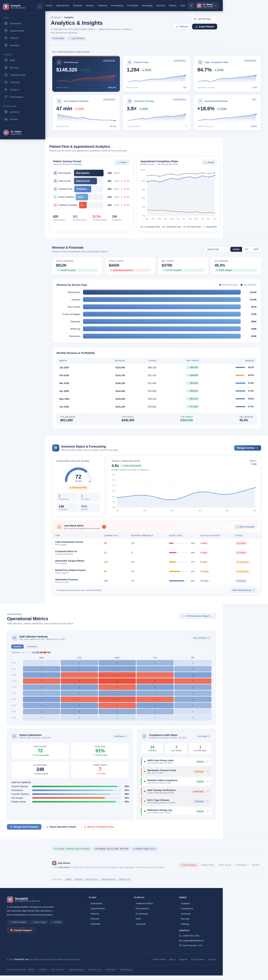Open the Last 30 Days date dropdown
This screenshot has height=980, width=268.
[x=204, y=19]
